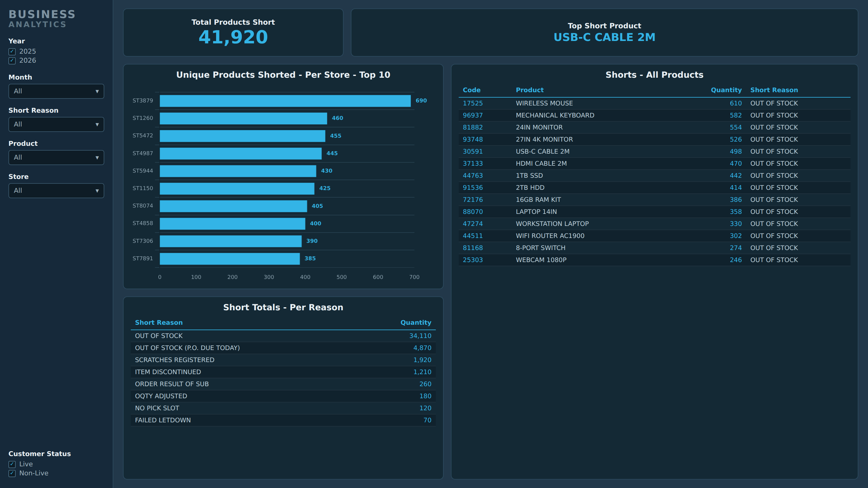The image size is (868, 488).
Task: Expand the Store filter dropdown
Action: [56, 191]
